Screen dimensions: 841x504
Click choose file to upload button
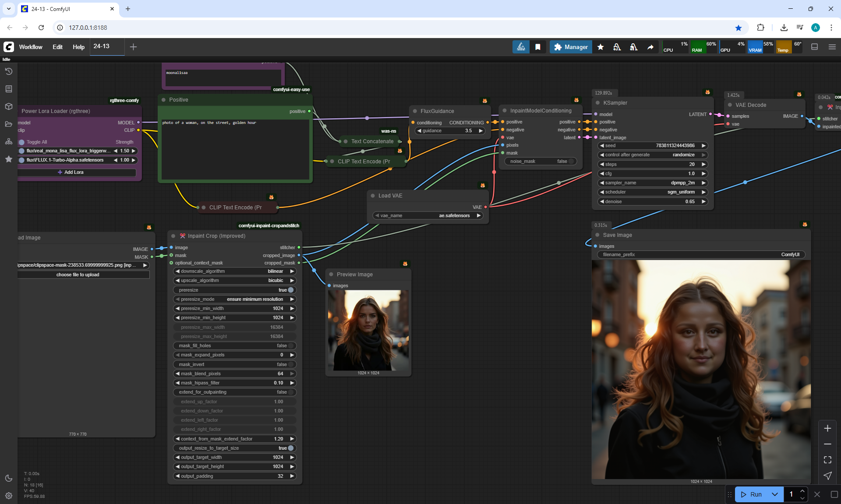(x=78, y=275)
